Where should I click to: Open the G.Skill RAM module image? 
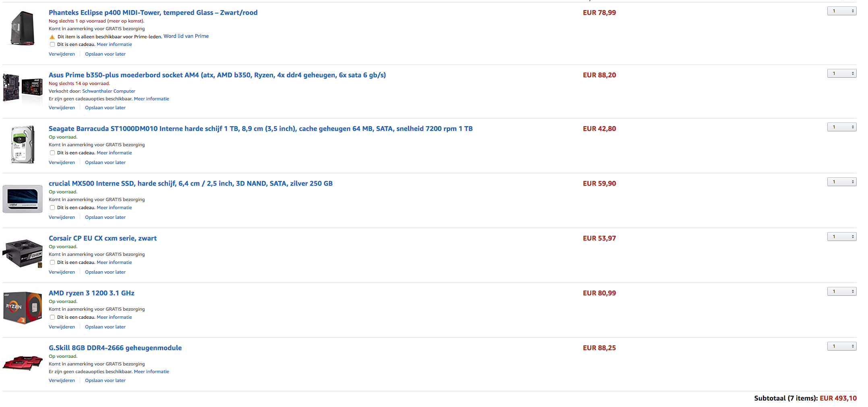click(23, 362)
